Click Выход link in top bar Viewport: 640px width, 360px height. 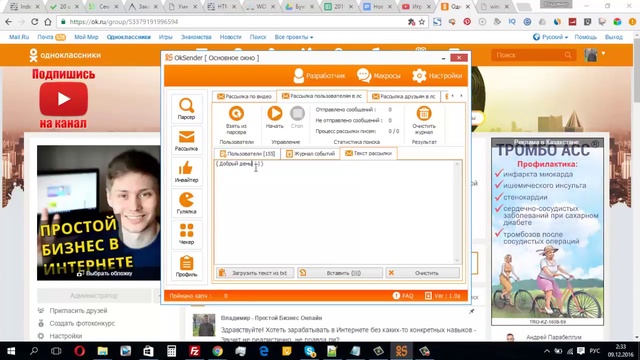click(x=613, y=37)
